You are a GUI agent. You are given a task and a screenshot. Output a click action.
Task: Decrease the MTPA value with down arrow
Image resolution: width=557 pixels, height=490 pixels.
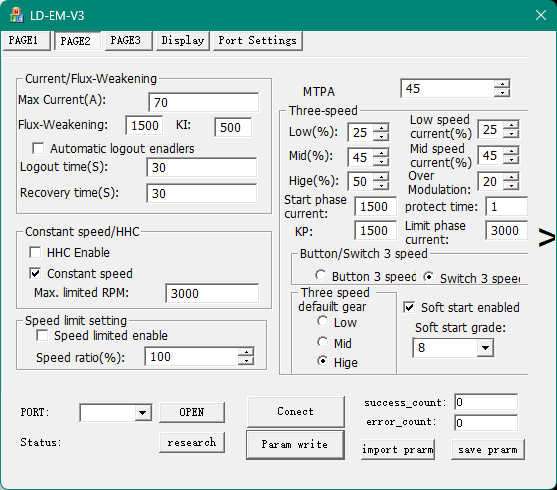(x=502, y=92)
